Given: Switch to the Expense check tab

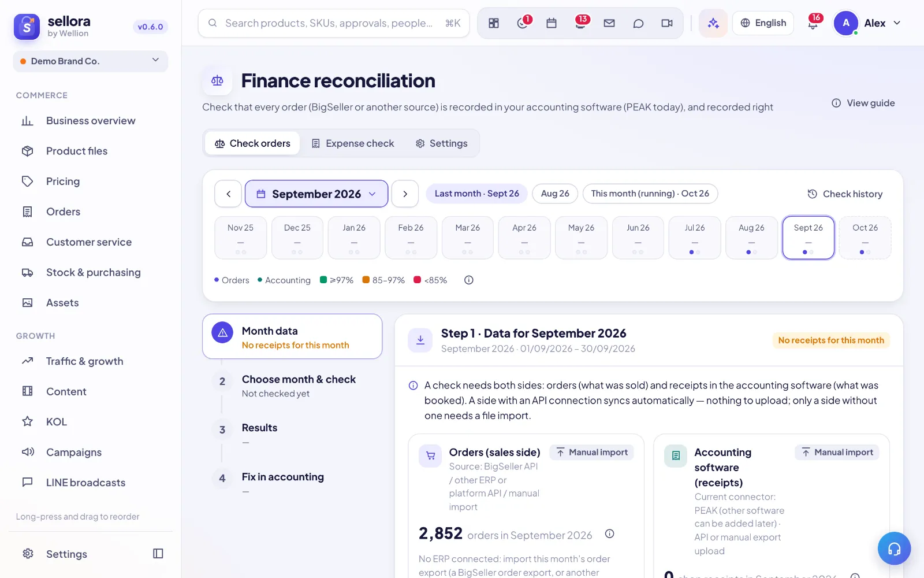Looking at the screenshot, I should click(x=353, y=143).
